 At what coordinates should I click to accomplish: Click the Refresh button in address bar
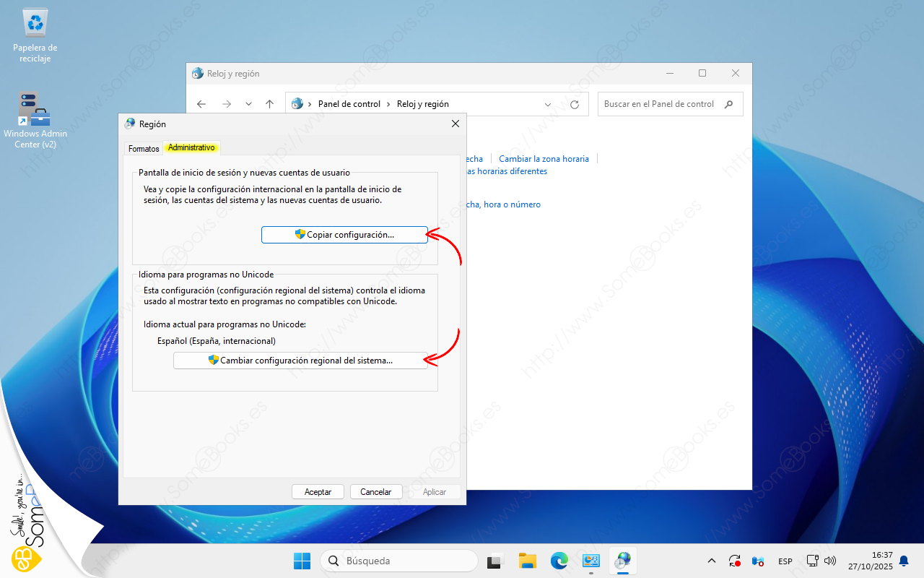(x=575, y=104)
